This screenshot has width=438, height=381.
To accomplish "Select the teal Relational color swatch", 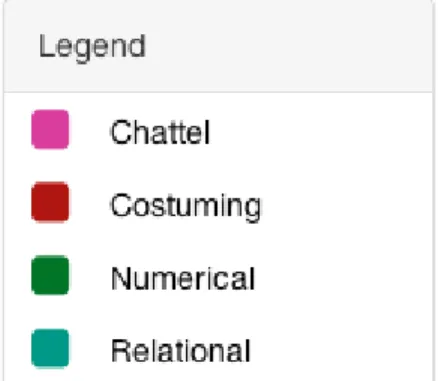I will click(x=50, y=349).
